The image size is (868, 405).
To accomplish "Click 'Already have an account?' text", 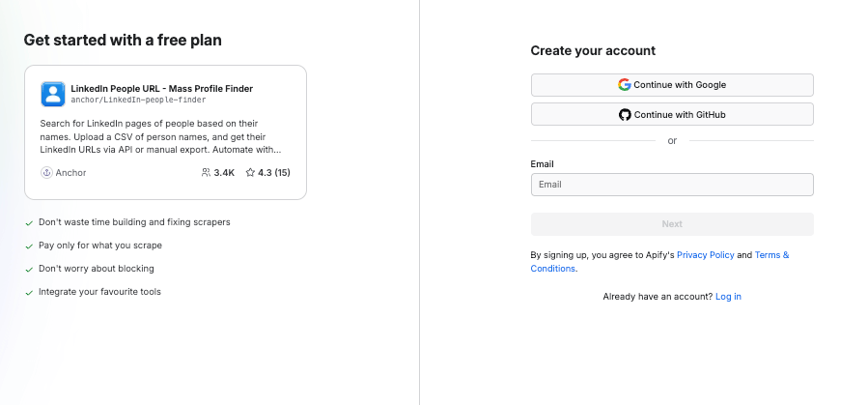I will pyautogui.click(x=658, y=297).
